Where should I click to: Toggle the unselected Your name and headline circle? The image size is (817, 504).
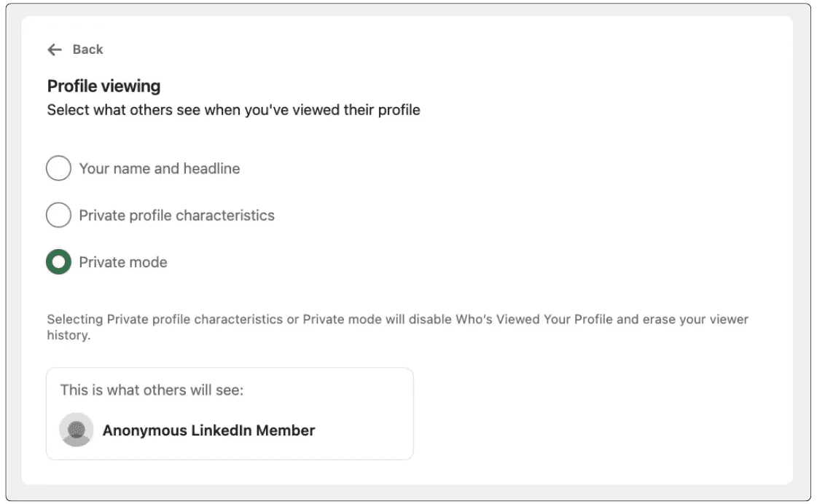pos(58,168)
